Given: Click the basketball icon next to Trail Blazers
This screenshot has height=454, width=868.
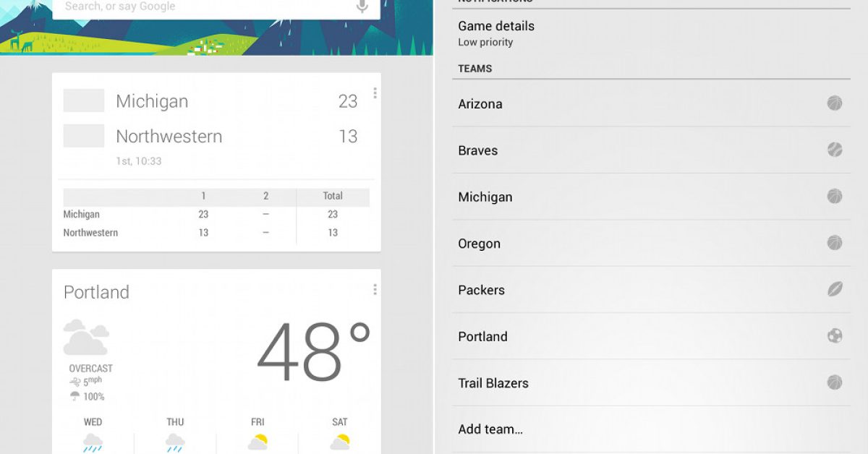Looking at the screenshot, I should point(835,382).
